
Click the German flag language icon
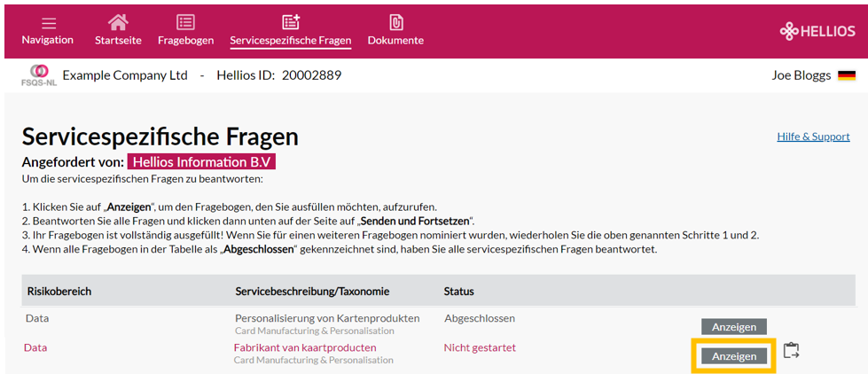847,76
